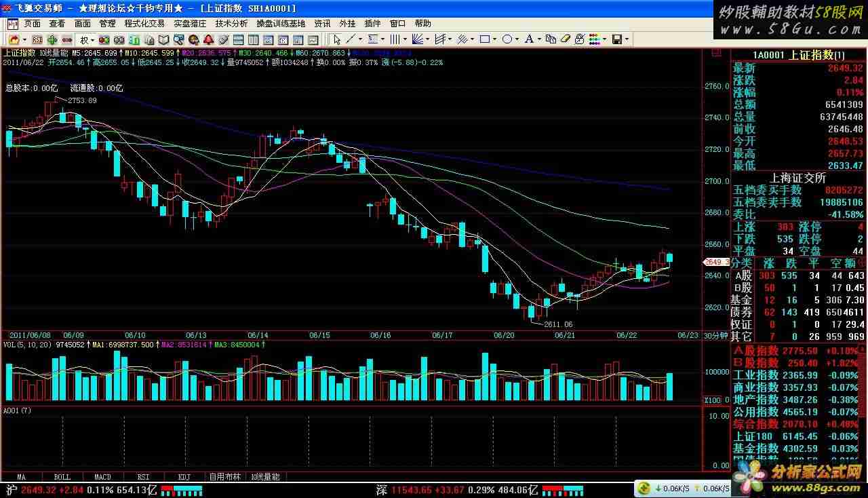The image size is (868, 498).
Task: Select the vertical period lines tool
Action: [x=395, y=39]
